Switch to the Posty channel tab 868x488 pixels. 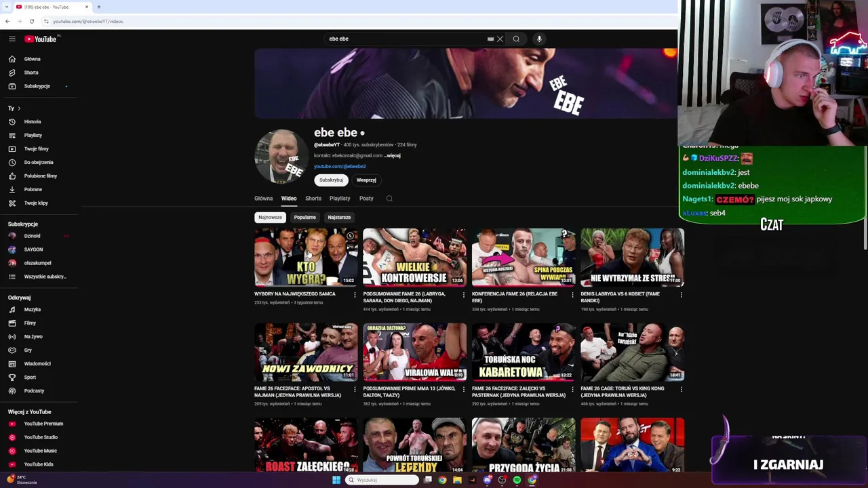366,199
